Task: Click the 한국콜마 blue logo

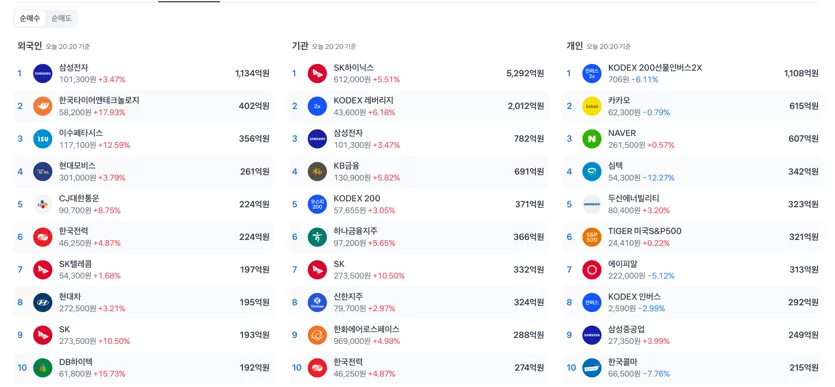Action: (592, 368)
